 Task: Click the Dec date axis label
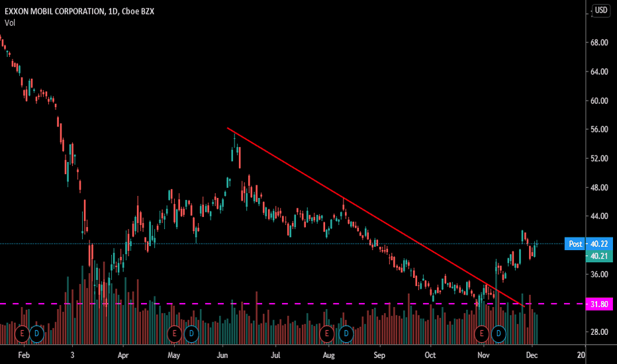(x=532, y=355)
